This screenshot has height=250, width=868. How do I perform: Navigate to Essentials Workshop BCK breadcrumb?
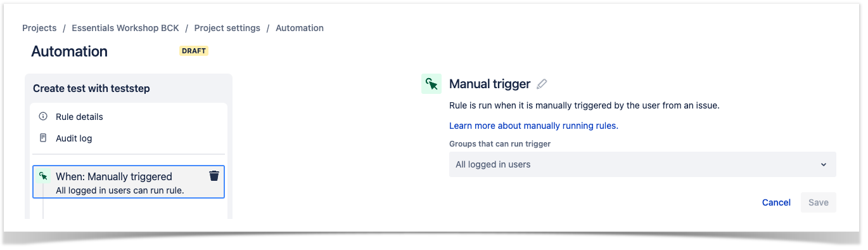125,28
